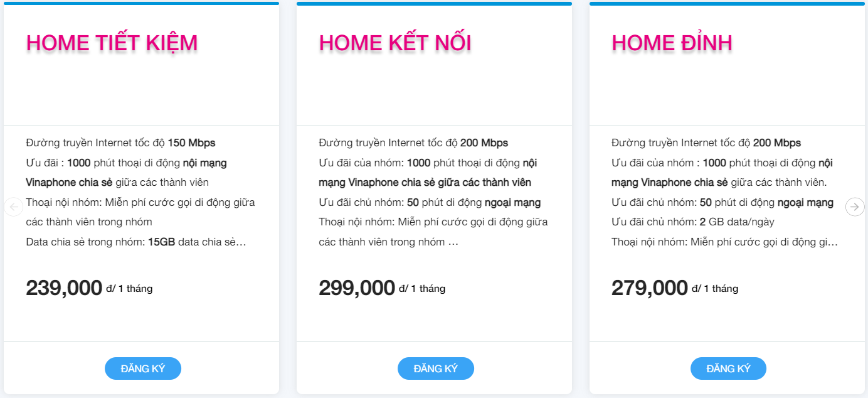Select the 299,000 đ monthly price
This screenshot has width=868, height=398.
(x=357, y=288)
